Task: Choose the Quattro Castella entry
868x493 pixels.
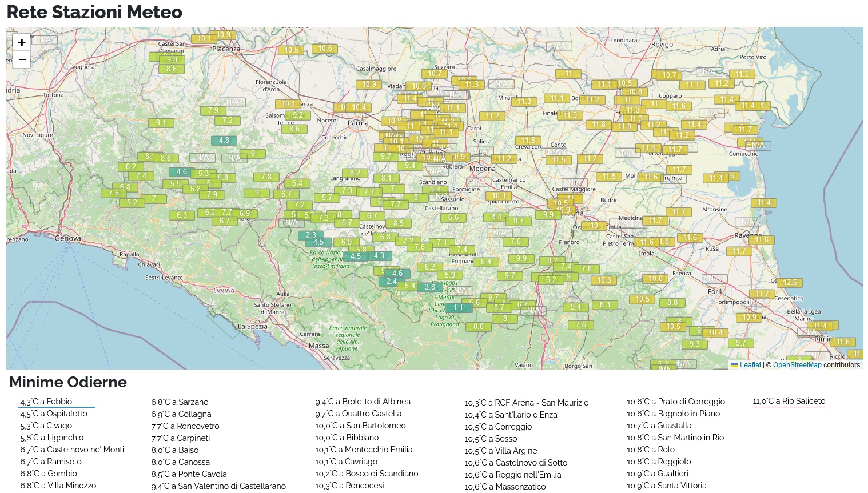Action: pyautogui.click(x=358, y=414)
